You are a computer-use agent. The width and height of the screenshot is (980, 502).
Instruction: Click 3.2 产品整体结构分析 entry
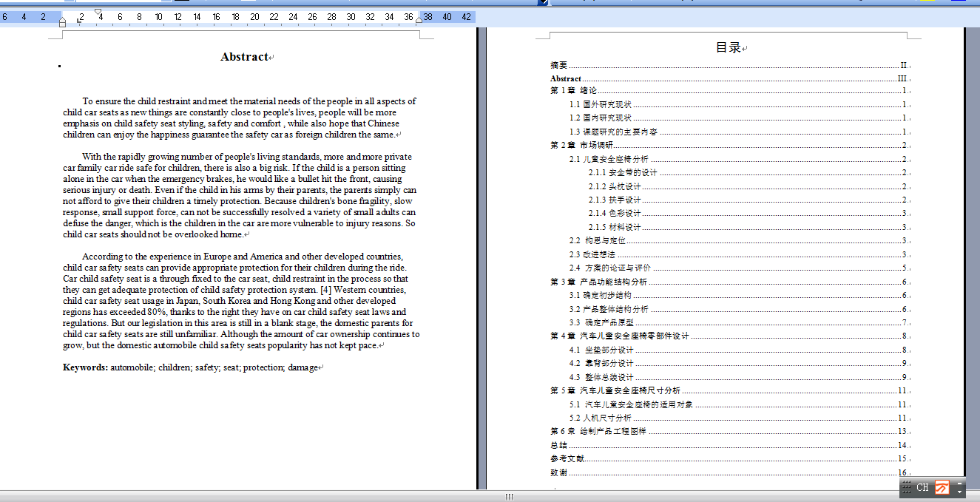click(x=740, y=309)
